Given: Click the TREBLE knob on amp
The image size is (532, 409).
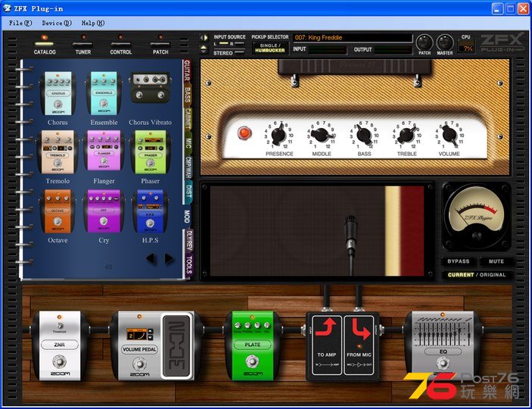Looking at the screenshot, I should (406, 135).
